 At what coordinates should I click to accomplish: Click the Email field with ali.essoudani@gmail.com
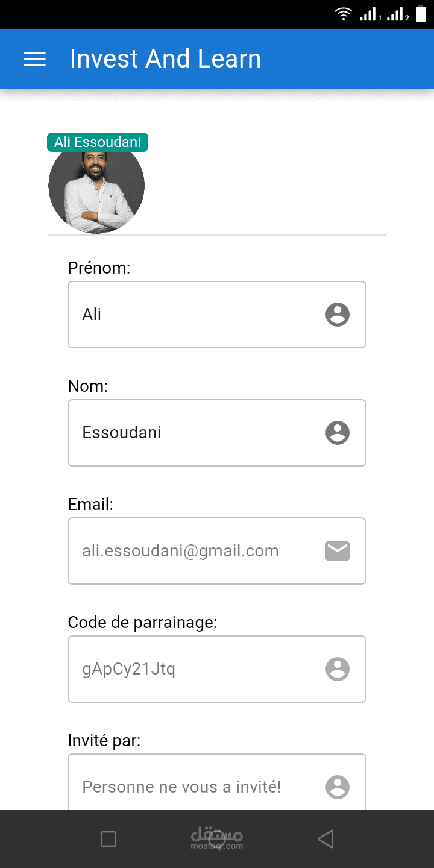coord(193,551)
